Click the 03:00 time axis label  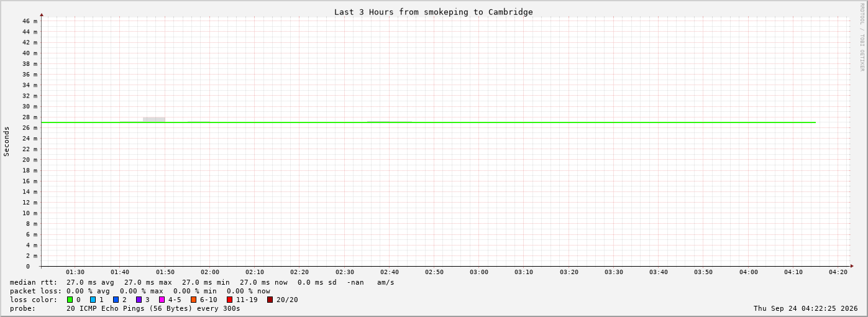(x=479, y=272)
